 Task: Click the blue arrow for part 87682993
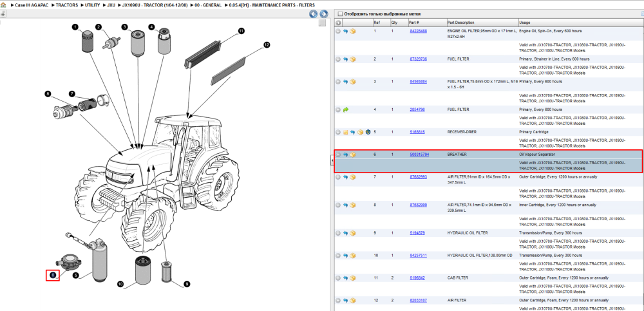(x=345, y=177)
